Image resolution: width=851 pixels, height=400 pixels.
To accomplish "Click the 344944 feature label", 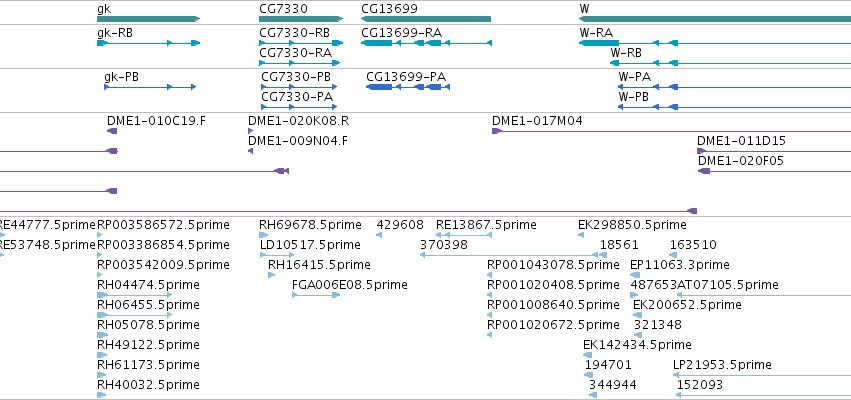I will (x=613, y=385).
